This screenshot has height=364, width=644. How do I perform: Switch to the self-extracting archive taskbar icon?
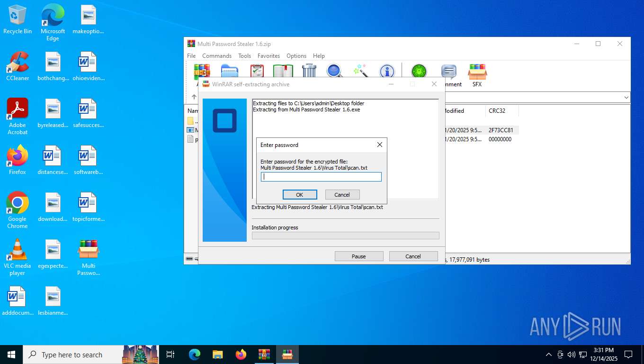tap(287, 355)
